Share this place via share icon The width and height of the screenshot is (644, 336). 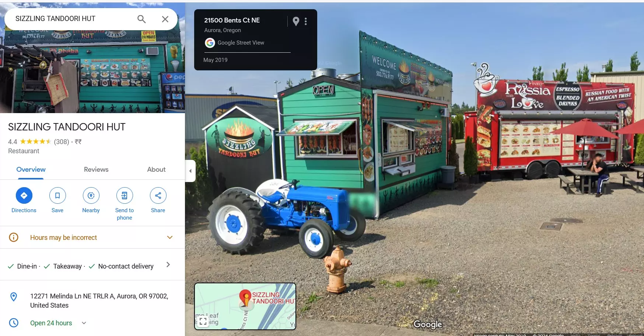click(x=158, y=196)
